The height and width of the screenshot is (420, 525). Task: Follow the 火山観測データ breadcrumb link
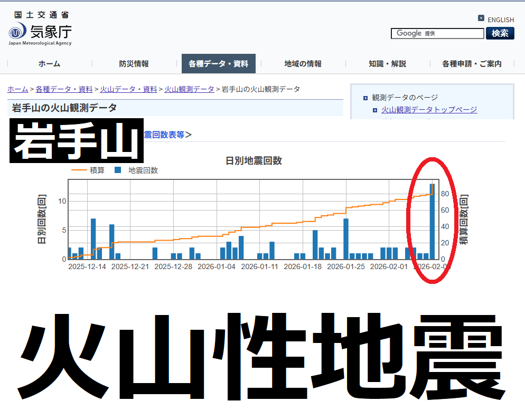189,89
